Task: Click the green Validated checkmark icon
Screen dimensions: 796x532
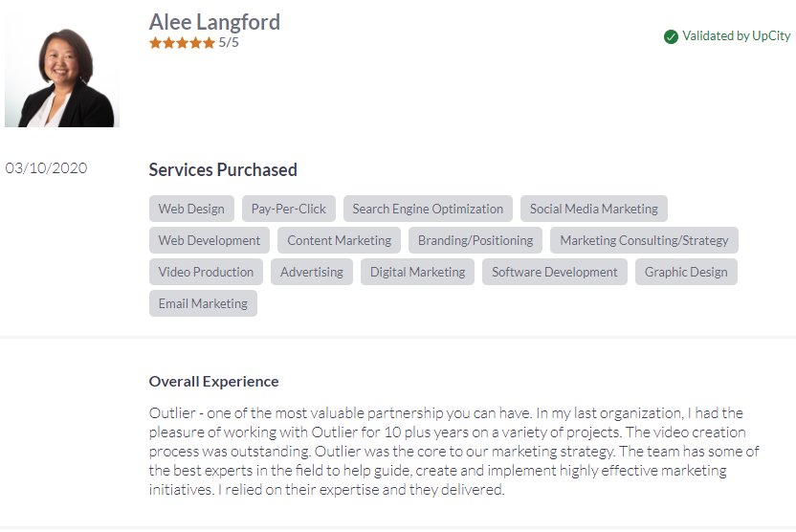Action: [671, 36]
